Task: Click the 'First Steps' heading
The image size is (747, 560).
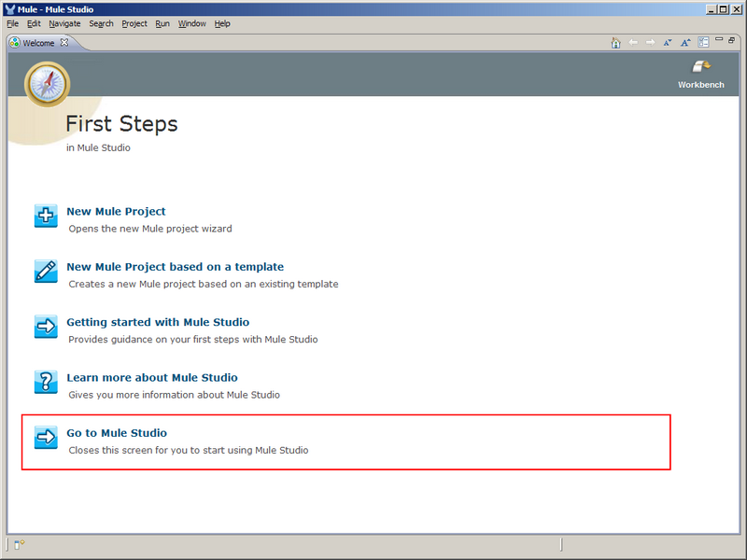Action: pos(121,124)
